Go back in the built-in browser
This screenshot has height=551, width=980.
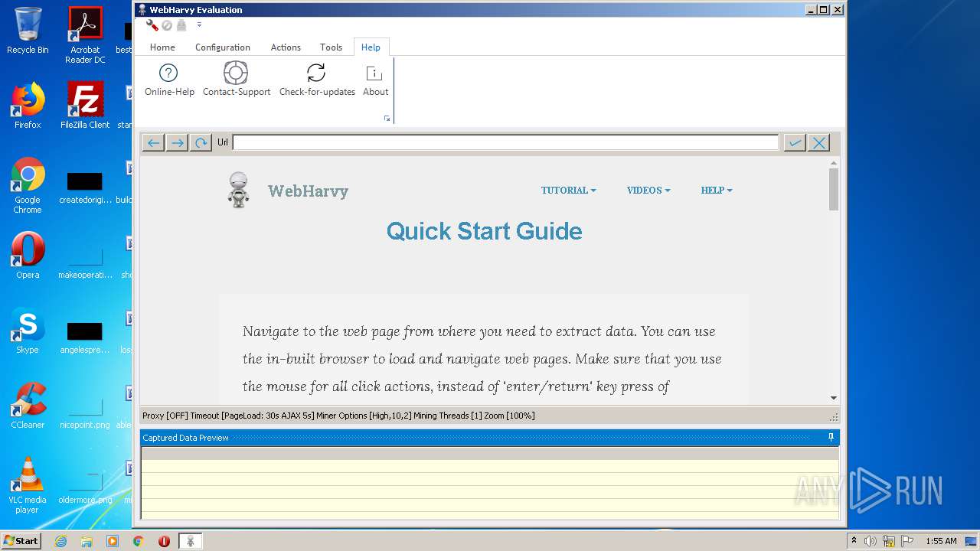(153, 142)
